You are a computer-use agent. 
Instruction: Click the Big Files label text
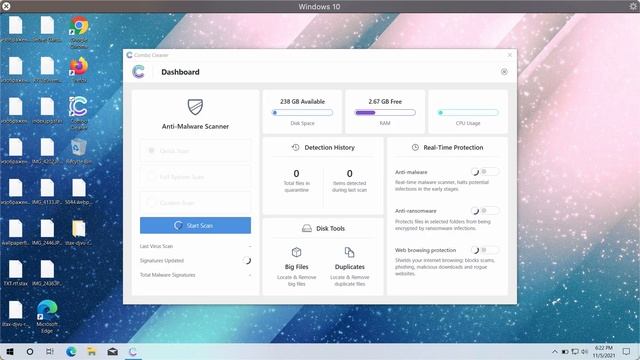click(297, 267)
